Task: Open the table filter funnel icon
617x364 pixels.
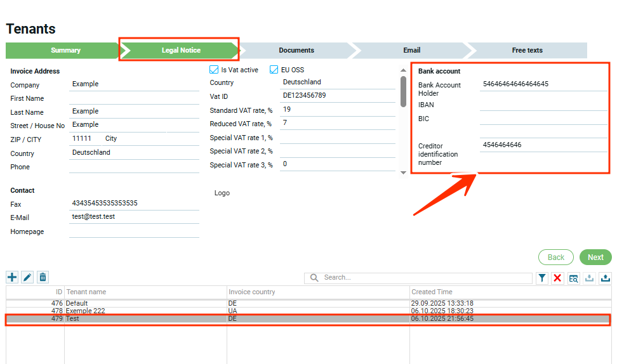Action: tap(542, 278)
